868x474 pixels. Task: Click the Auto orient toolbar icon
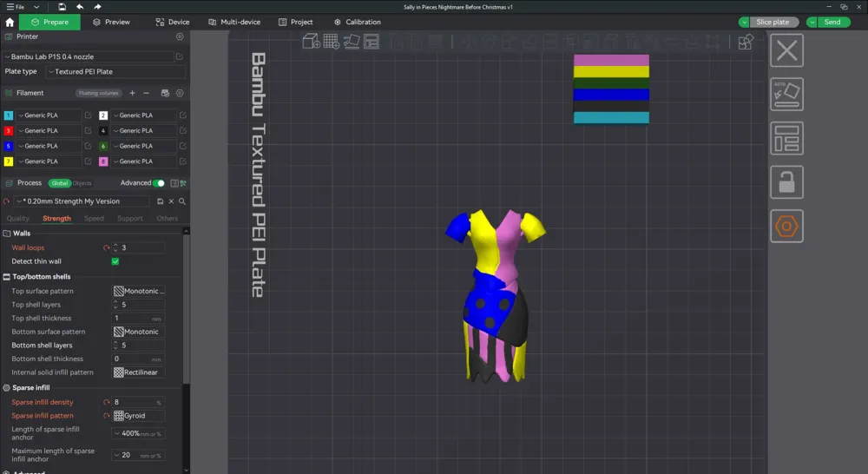click(x=352, y=42)
